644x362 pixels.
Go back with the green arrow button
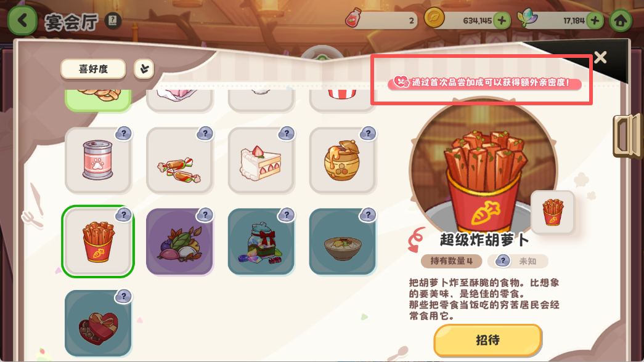[x=22, y=20]
